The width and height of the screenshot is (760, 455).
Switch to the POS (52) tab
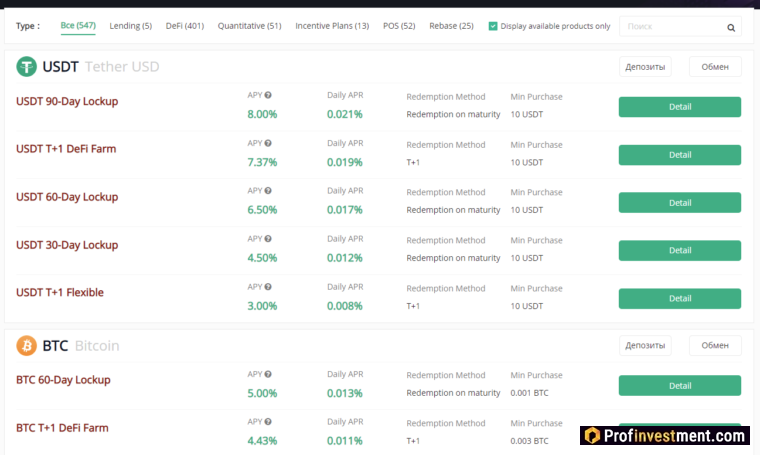tap(399, 26)
